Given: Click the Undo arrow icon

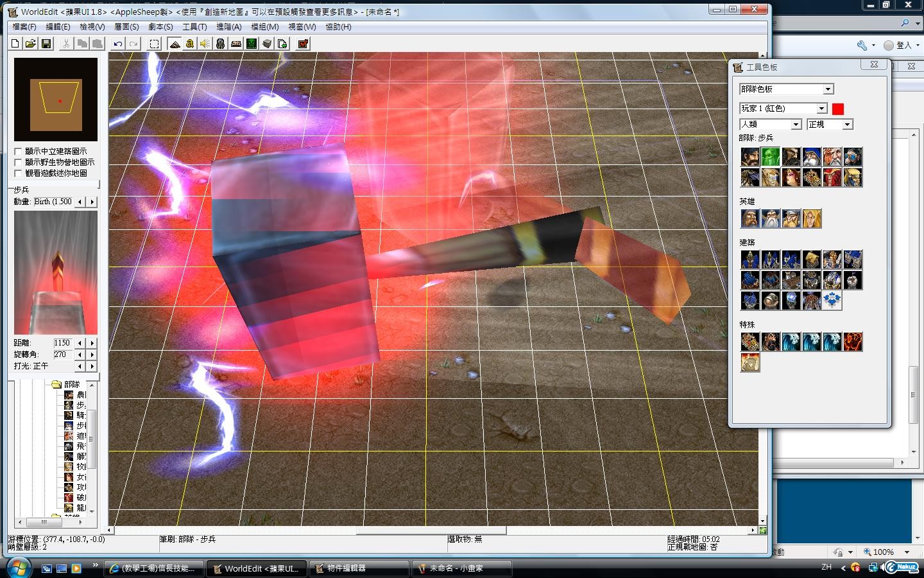Looking at the screenshot, I should coord(117,44).
